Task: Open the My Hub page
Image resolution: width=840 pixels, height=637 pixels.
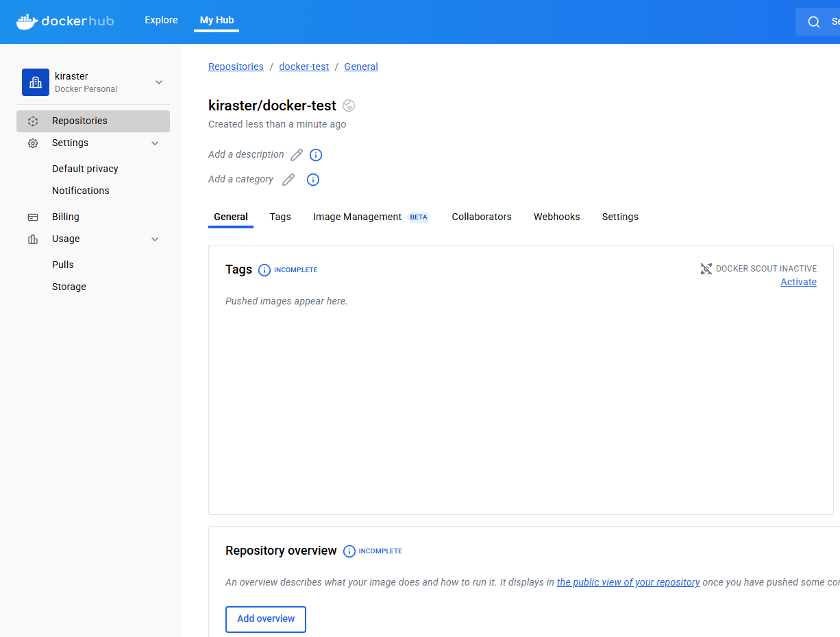Action: (217, 21)
